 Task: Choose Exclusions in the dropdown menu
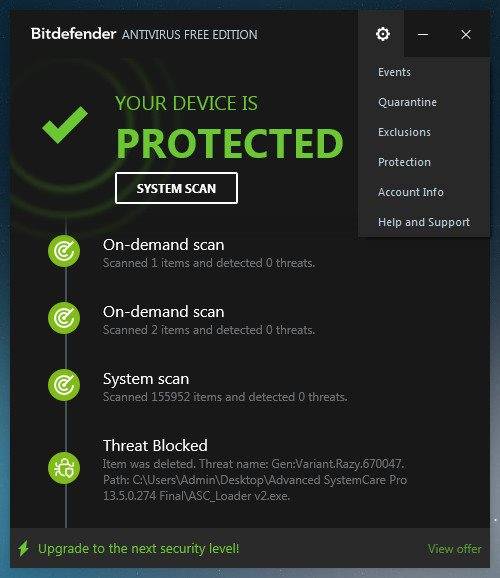pos(404,132)
